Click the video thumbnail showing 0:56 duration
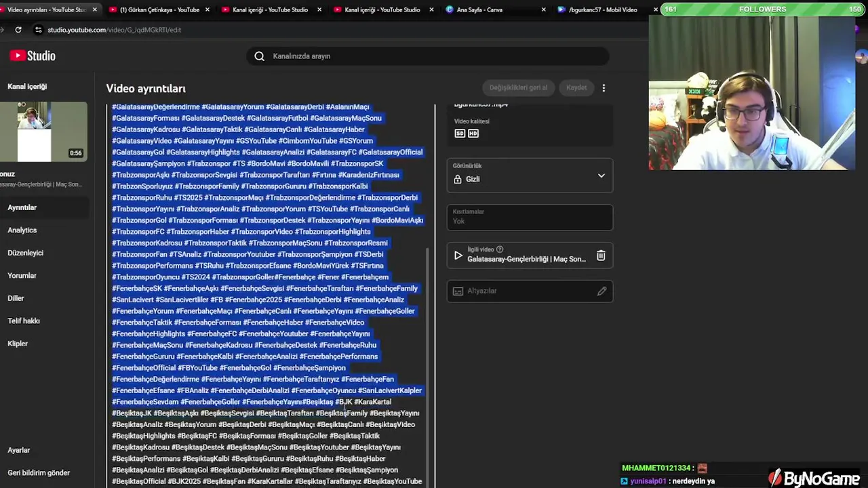 [43, 131]
